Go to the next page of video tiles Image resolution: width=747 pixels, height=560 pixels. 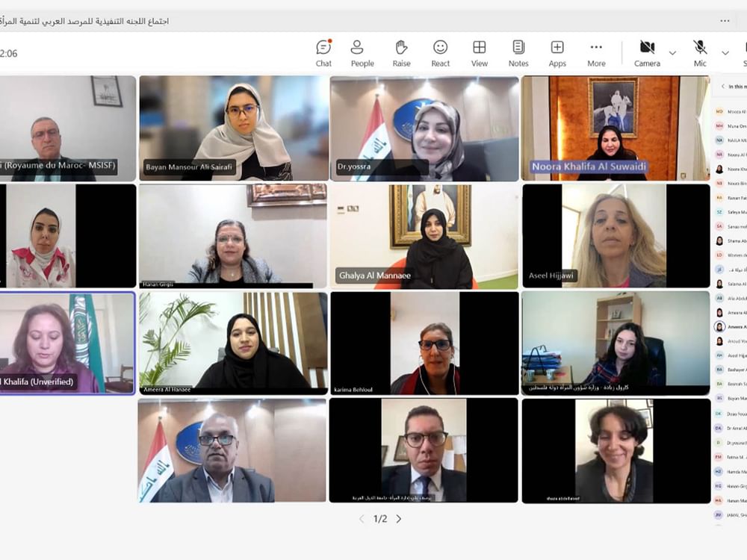click(398, 518)
